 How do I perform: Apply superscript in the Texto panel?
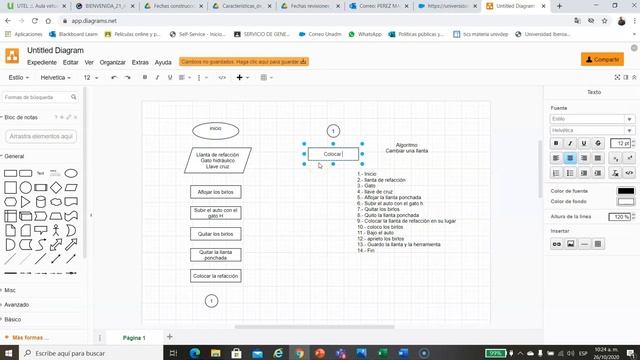tap(629, 158)
